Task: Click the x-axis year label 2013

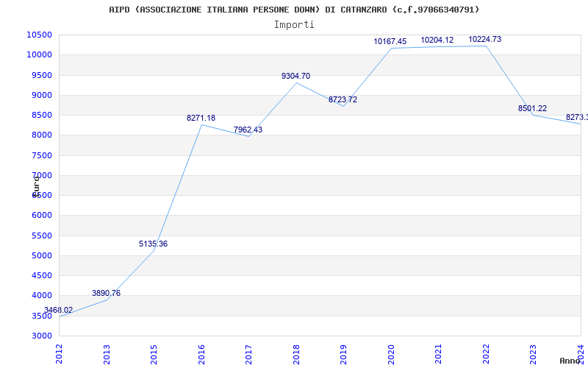Action: point(107,355)
